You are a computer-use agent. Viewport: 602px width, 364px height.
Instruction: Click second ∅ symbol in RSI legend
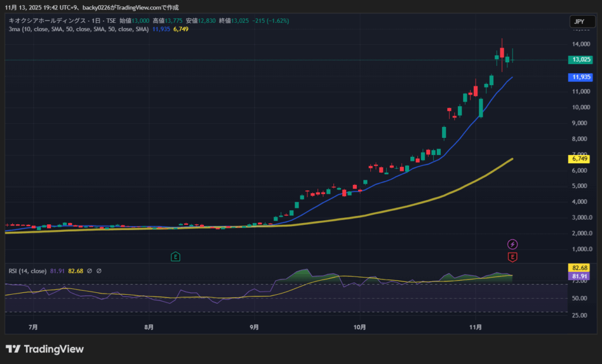click(99, 271)
